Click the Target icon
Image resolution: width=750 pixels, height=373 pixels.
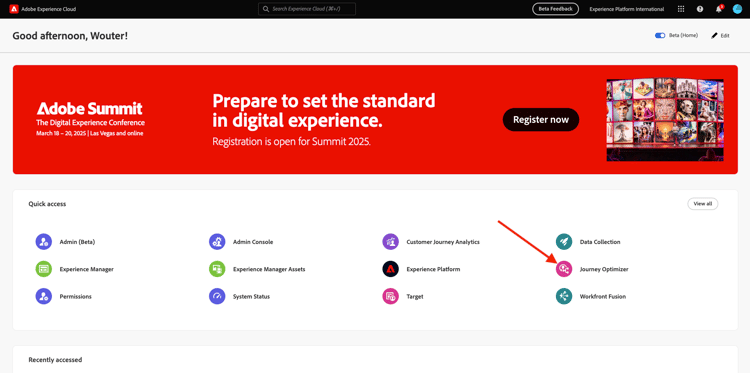tap(390, 296)
